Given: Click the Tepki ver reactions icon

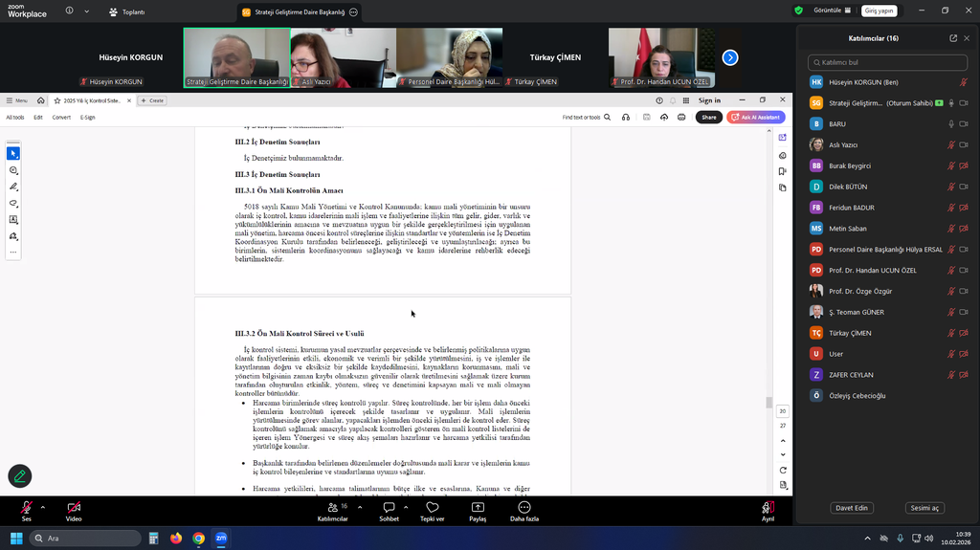Looking at the screenshot, I should (x=433, y=508).
